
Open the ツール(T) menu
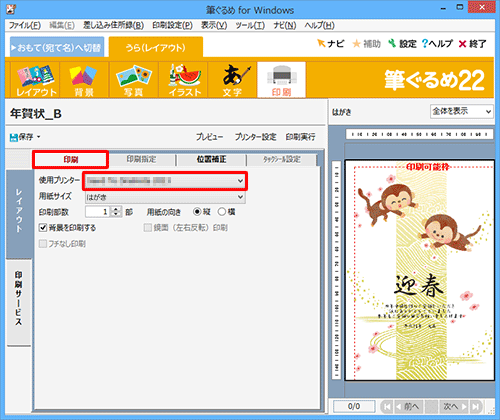point(250,25)
